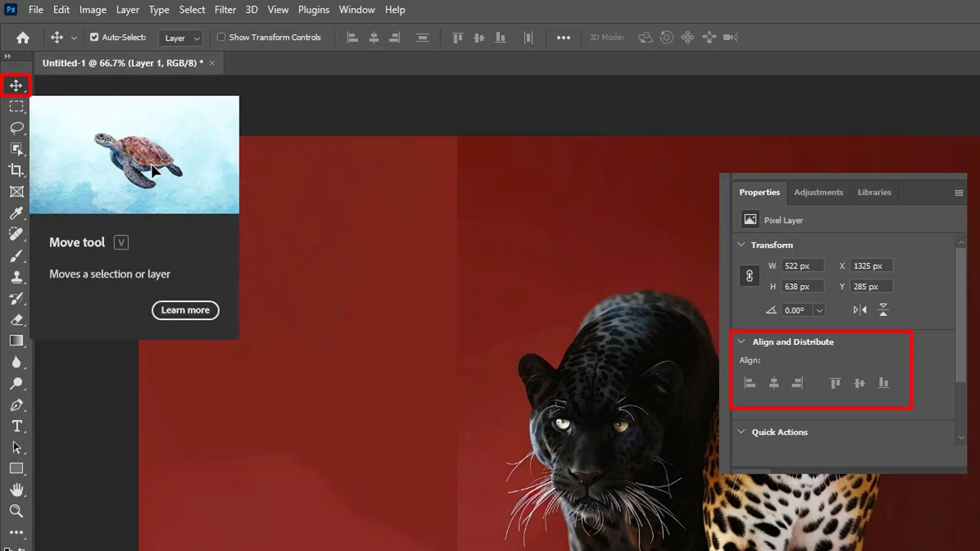
Task: Enable Show Transform Controls
Action: point(221,37)
